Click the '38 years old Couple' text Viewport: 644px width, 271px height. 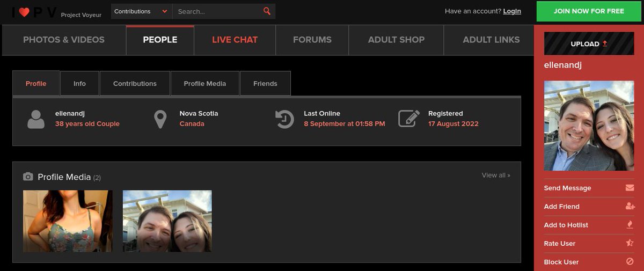click(x=87, y=123)
